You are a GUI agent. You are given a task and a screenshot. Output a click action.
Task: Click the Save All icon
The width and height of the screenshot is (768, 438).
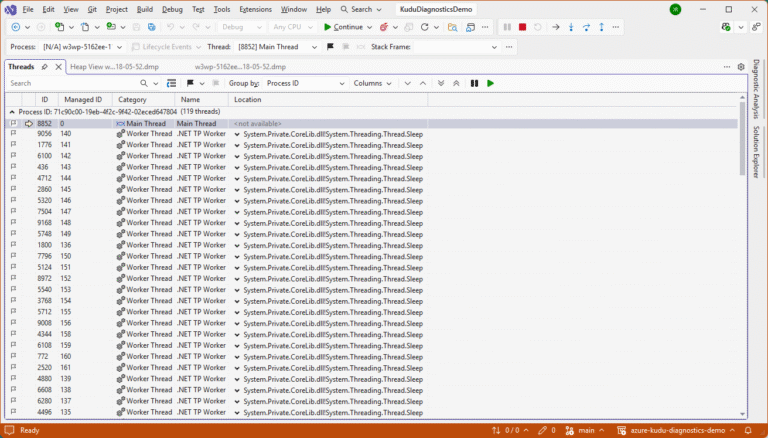click(152, 27)
